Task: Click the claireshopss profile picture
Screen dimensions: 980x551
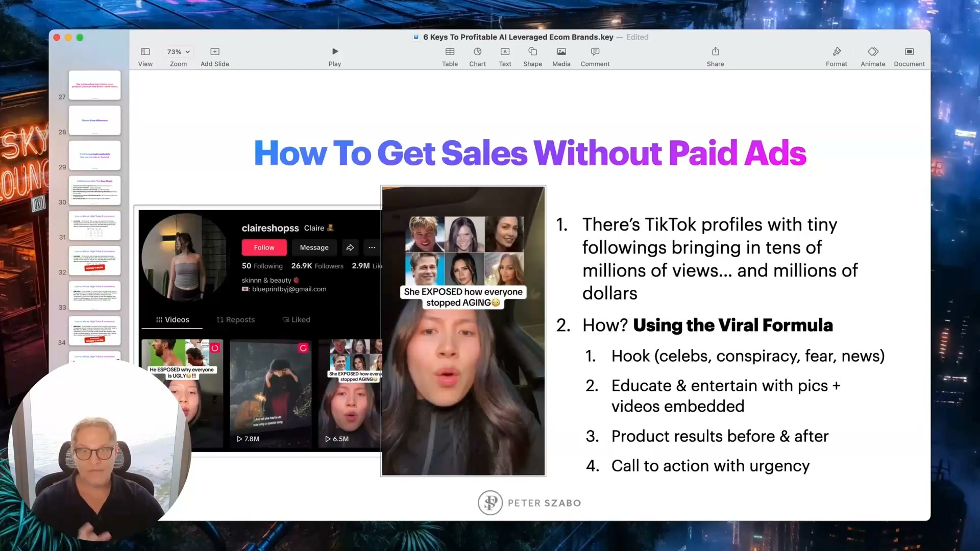Action: pyautogui.click(x=185, y=257)
